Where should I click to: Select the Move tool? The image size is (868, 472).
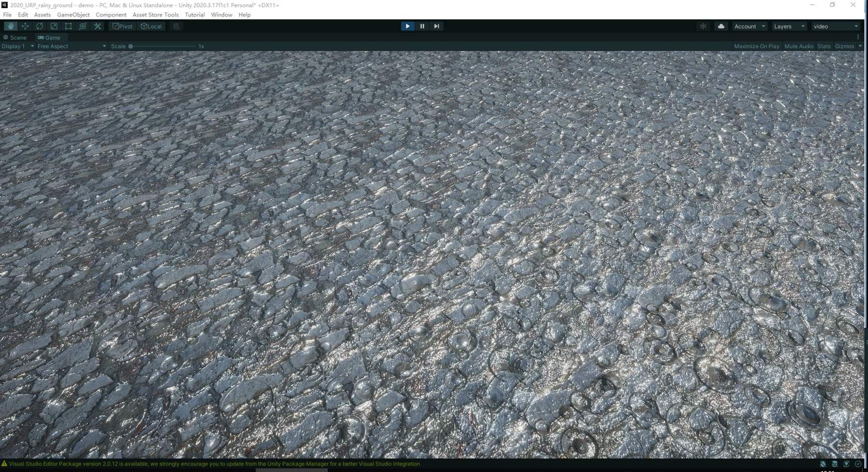pyautogui.click(x=25, y=26)
